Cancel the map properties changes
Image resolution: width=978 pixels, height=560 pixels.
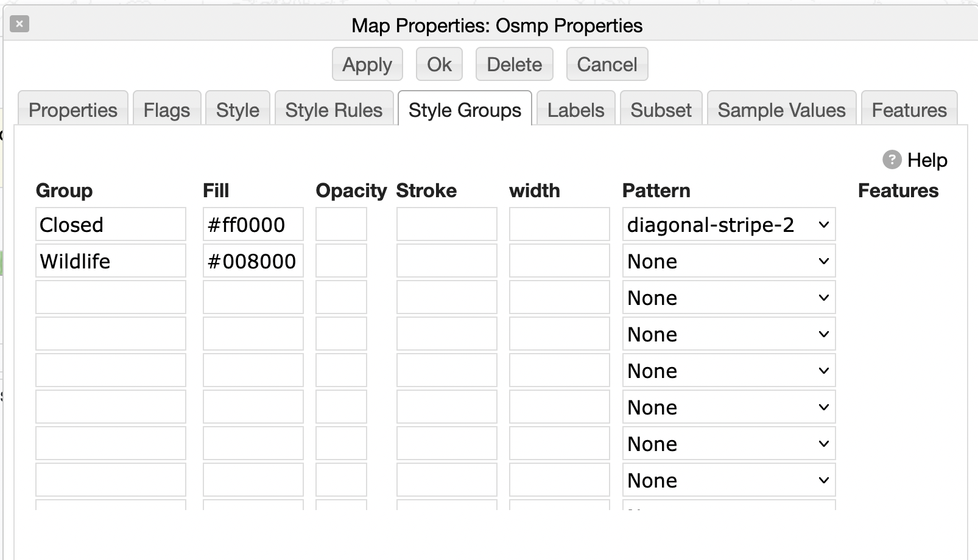click(607, 65)
